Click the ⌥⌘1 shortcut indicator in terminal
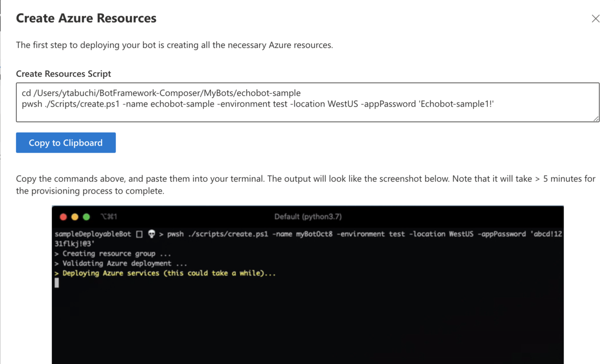The image size is (615, 364). pos(109,217)
